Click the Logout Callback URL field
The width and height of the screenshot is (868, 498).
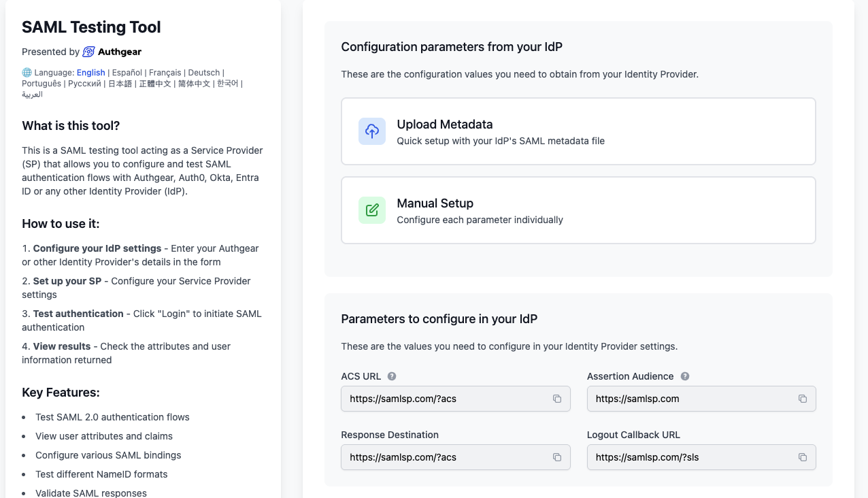701,457
